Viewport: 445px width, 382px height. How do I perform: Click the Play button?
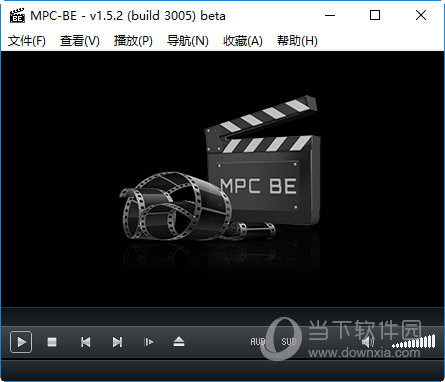pyautogui.click(x=21, y=342)
